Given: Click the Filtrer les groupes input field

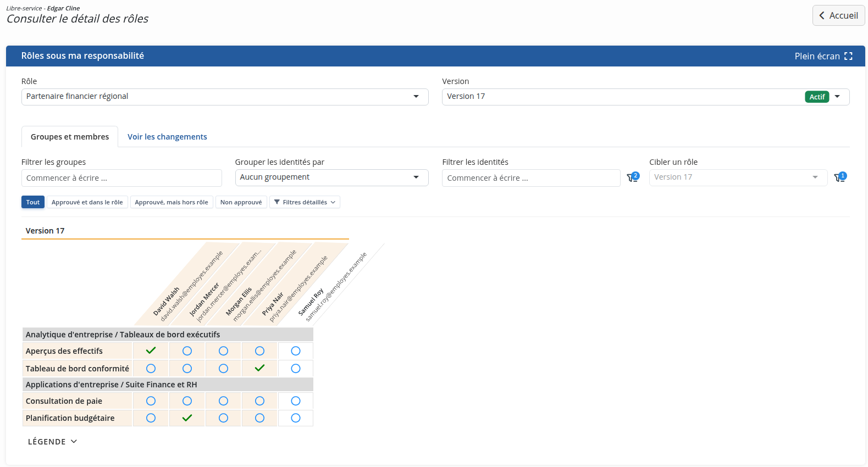Looking at the screenshot, I should pyautogui.click(x=121, y=178).
